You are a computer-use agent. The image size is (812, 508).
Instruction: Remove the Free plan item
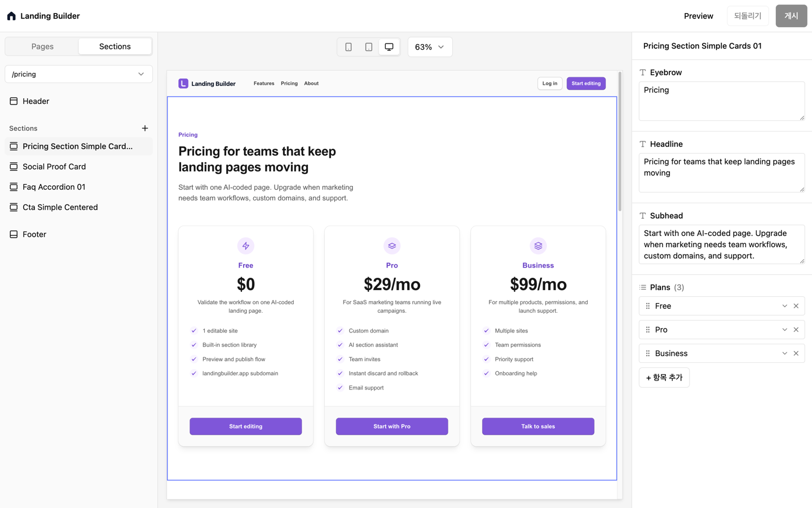[x=796, y=306]
